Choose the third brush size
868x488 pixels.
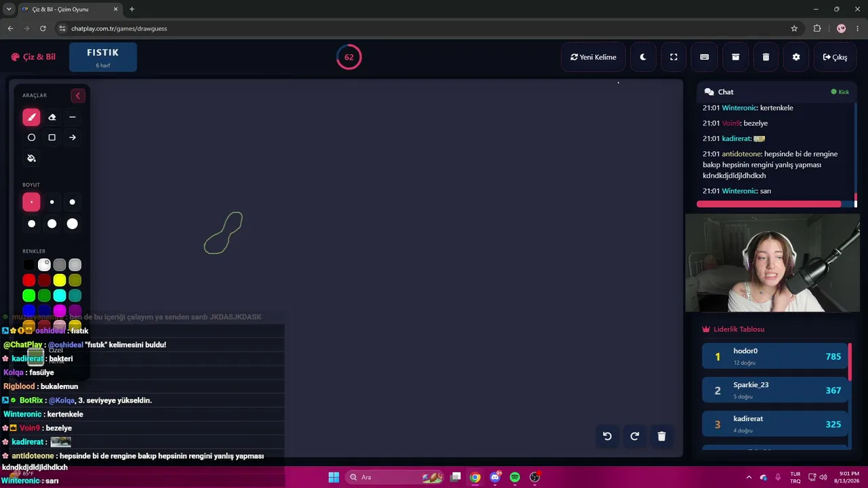pyautogui.click(x=73, y=202)
